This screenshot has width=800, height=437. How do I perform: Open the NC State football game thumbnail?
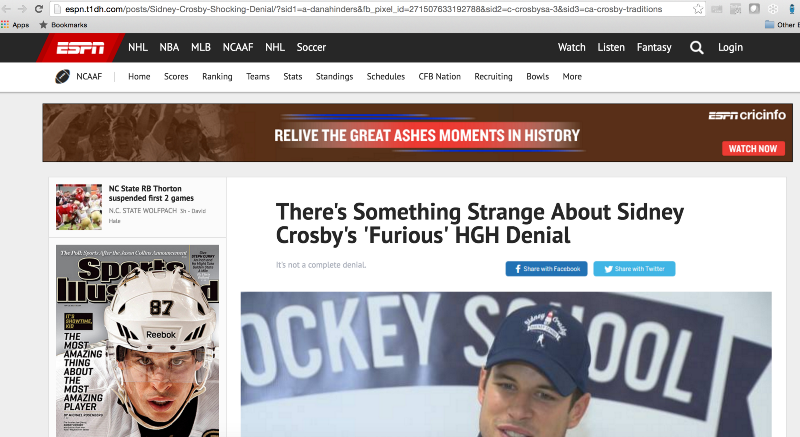[x=79, y=207]
